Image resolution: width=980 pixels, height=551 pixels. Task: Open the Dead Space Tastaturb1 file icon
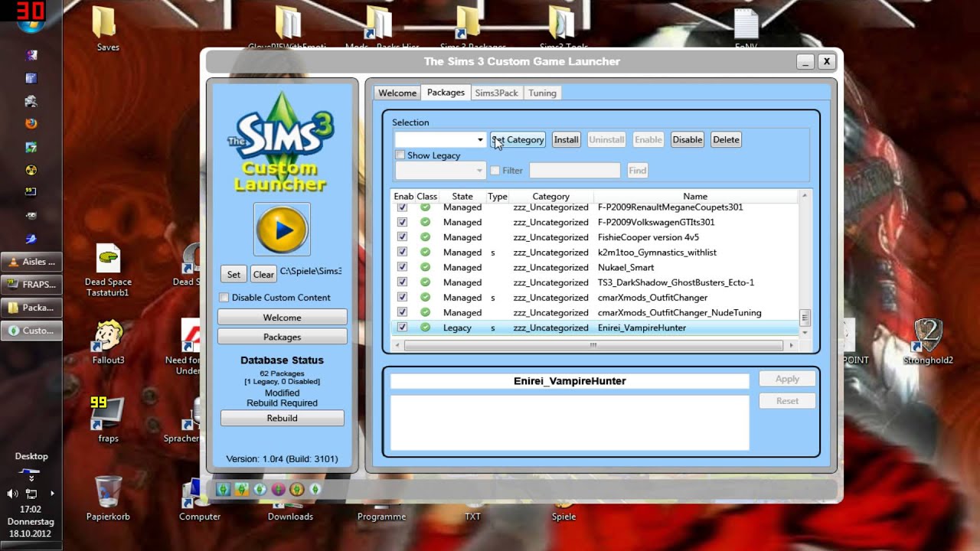pyautogui.click(x=108, y=271)
